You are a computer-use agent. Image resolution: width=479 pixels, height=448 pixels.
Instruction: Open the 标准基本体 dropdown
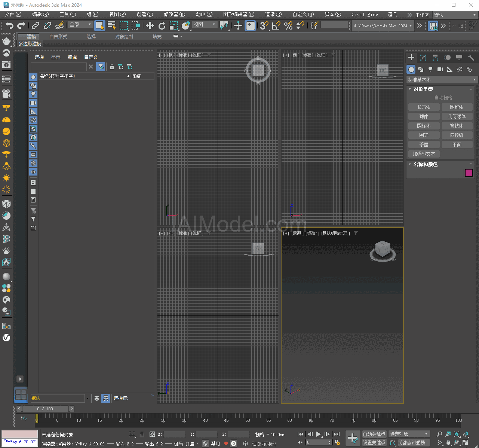(442, 80)
